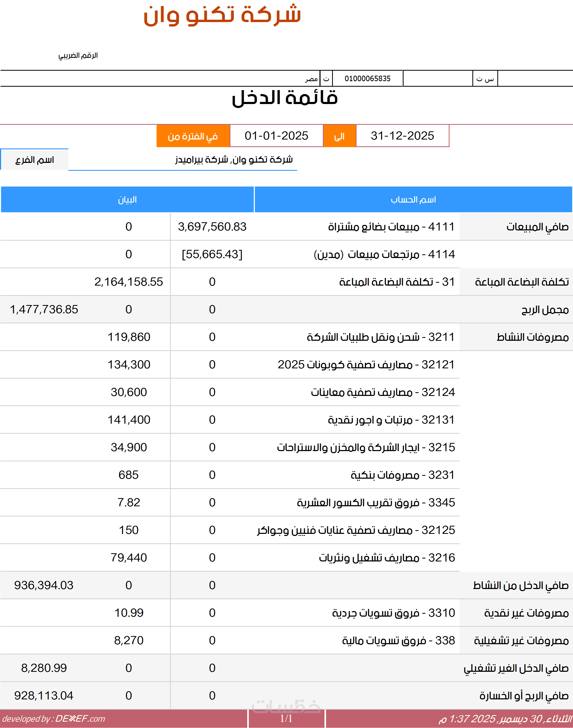Click the end date 31-12-2025 field

(402, 136)
